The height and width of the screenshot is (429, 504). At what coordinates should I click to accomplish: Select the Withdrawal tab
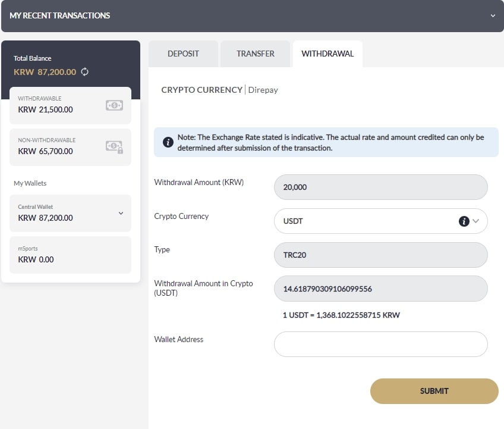point(327,54)
